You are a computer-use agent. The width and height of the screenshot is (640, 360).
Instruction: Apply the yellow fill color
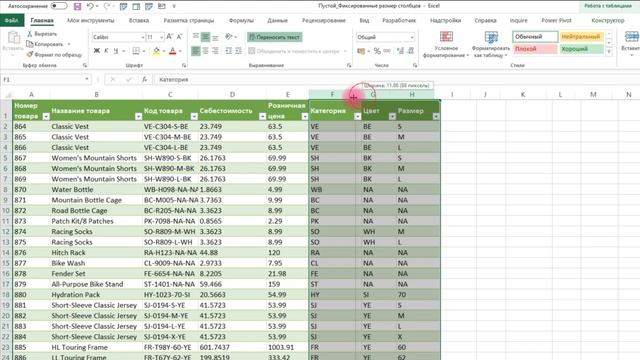156,51
